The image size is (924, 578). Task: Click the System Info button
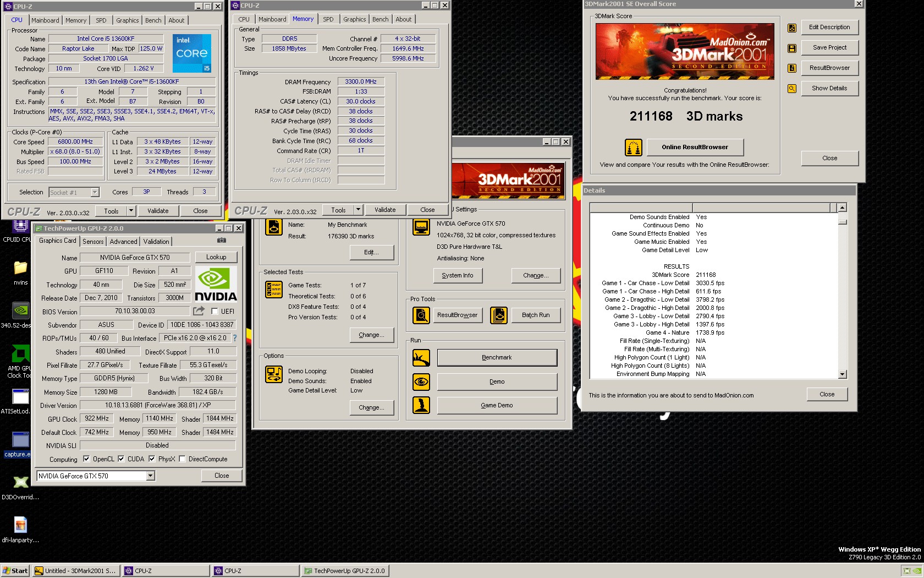coord(458,275)
